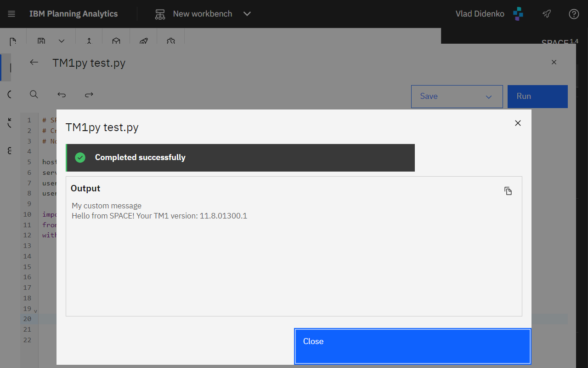Click the Completed successfully checkmark icon
This screenshot has height=368, width=588.
pos(80,157)
